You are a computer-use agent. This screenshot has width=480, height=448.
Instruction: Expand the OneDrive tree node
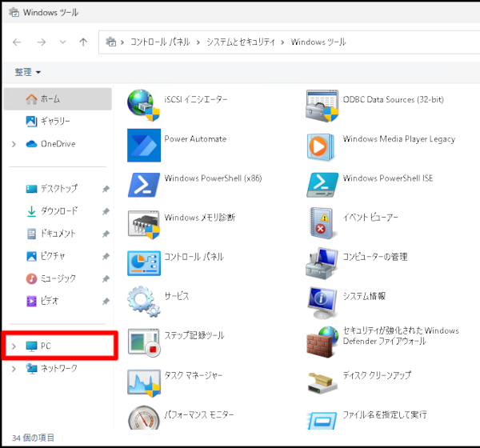[14, 144]
